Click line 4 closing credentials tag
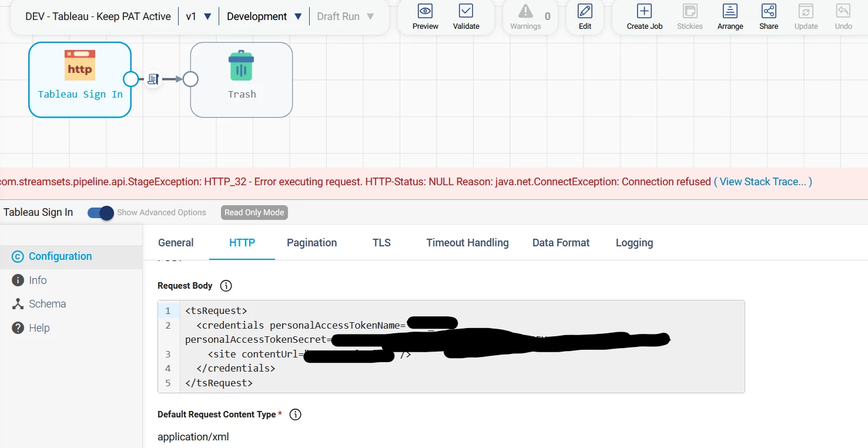The width and height of the screenshot is (868, 448). click(x=236, y=369)
